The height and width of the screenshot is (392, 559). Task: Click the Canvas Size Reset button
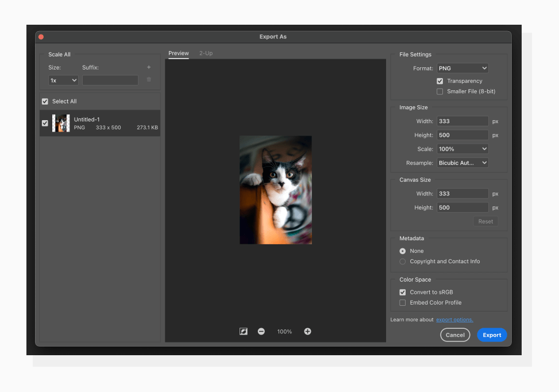pos(485,221)
